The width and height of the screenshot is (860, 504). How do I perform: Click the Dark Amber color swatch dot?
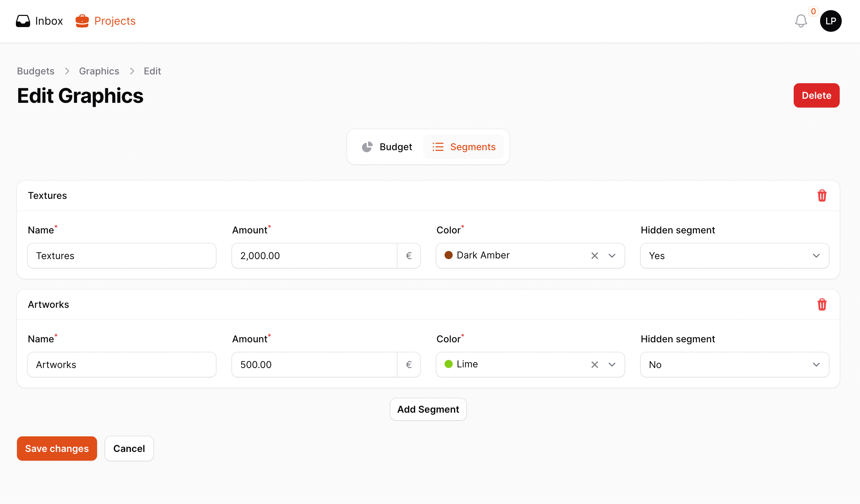[448, 255]
